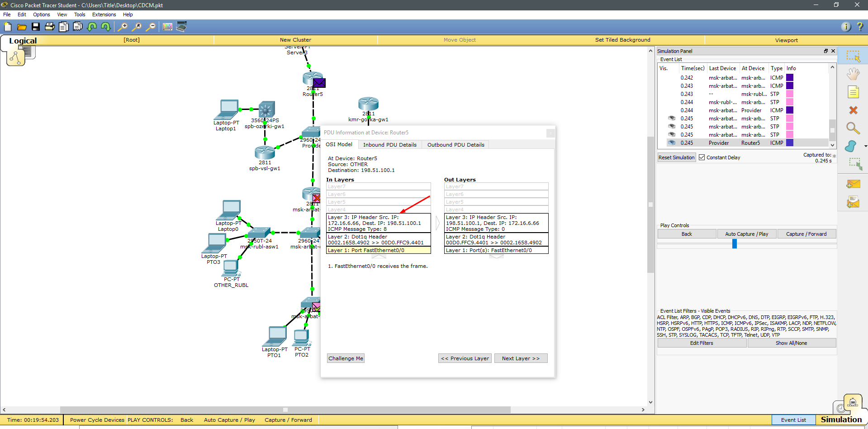This screenshot has width=868, height=429.
Task: Toggle eye icon of second 0.245 STP event
Action: point(672,126)
